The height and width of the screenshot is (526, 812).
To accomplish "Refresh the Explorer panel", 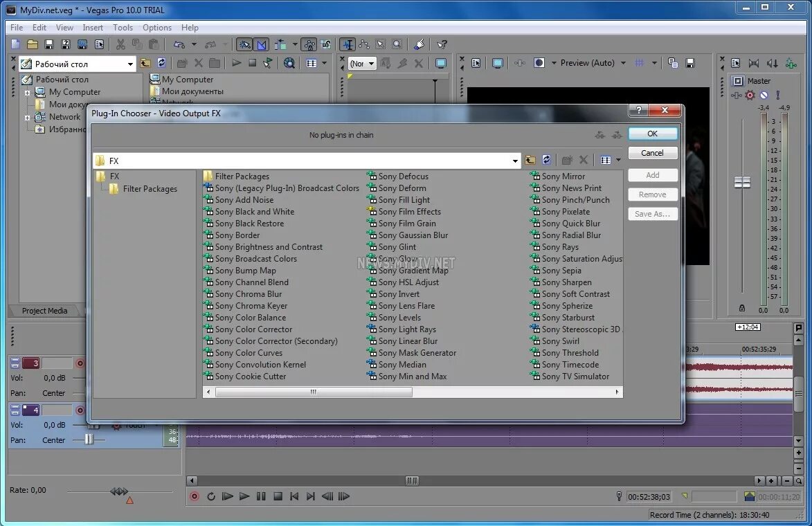I will click(x=161, y=63).
